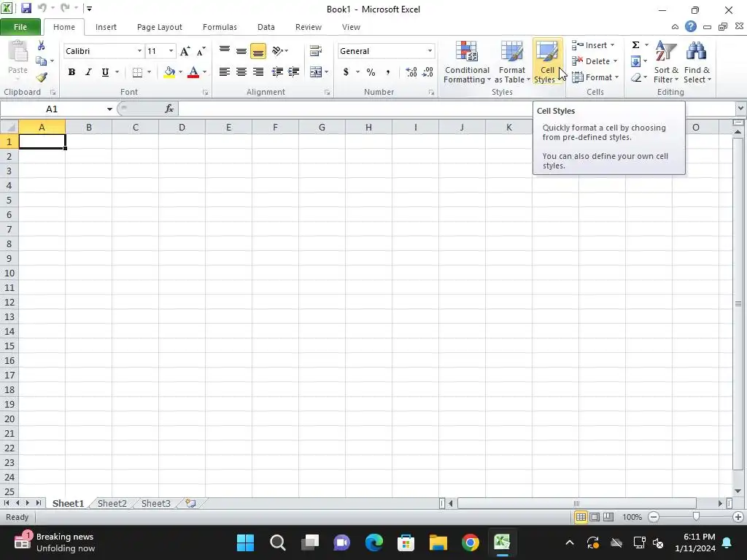747x560 pixels.
Task: Switch to the Insert ribbon tab
Action: coord(106,27)
